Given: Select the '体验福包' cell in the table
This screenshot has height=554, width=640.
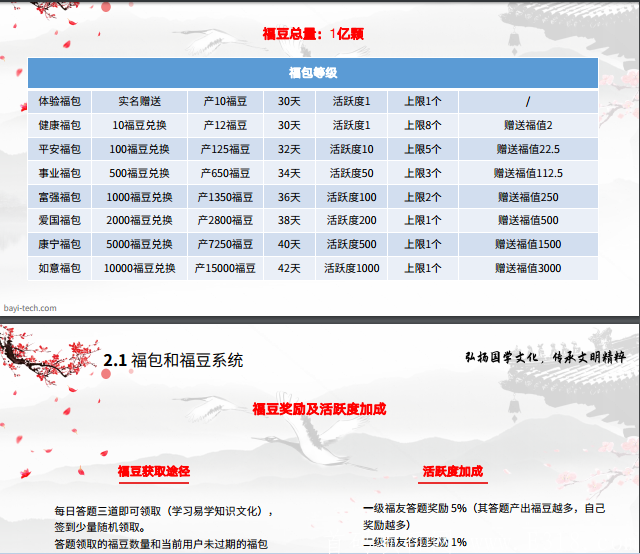Looking at the screenshot, I should tap(60, 101).
